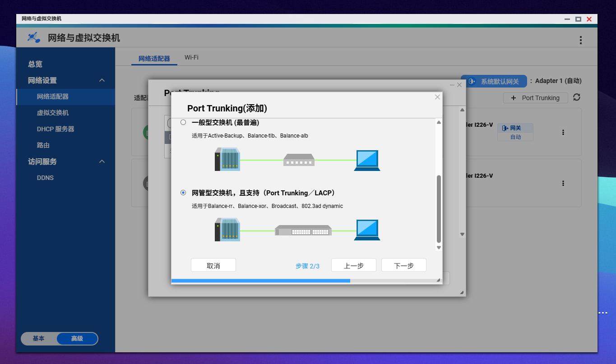This screenshot has width=616, height=364.
Task: Minimize the 网络与虚拟交换机 window
Action: click(x=567, y=19)
